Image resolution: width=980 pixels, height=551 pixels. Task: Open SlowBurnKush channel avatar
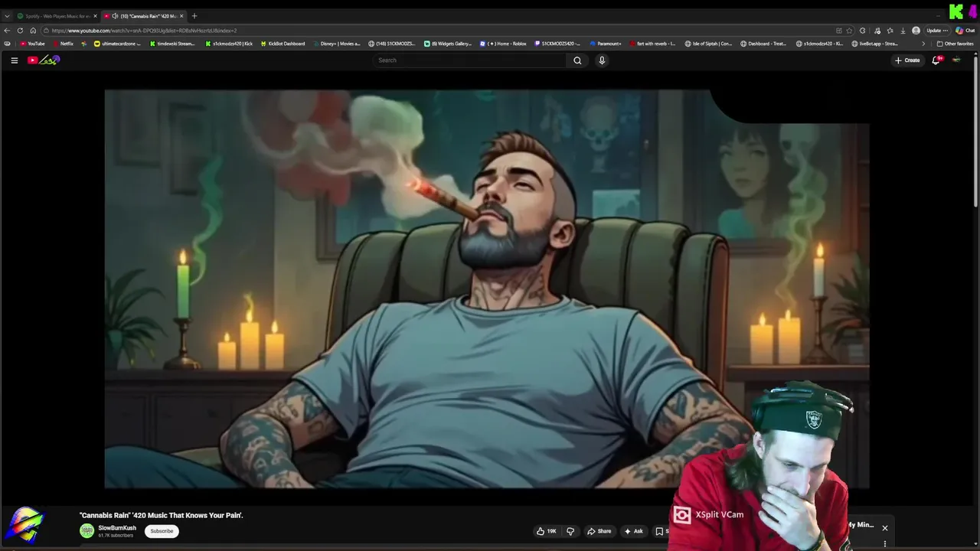pos(87,530)
